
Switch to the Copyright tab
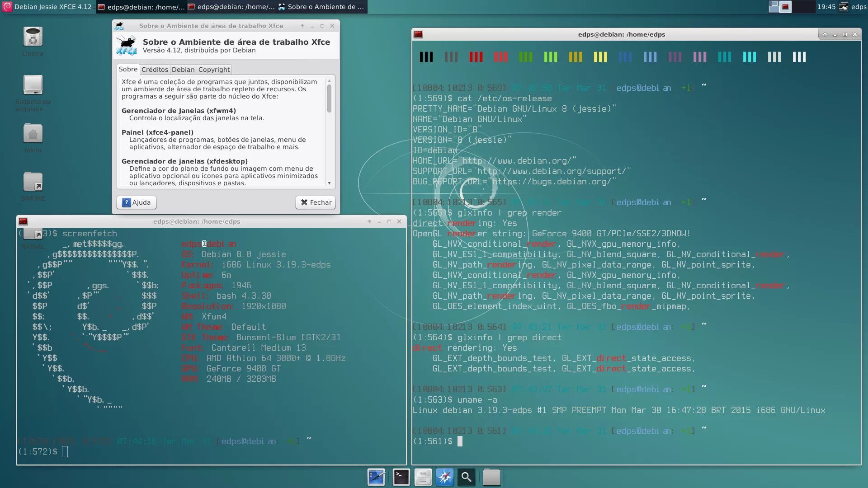(x=214, y=69)
